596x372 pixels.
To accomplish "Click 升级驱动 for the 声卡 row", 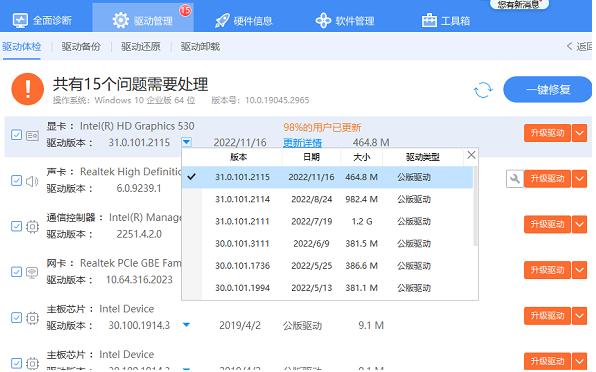I will [547, 179].
